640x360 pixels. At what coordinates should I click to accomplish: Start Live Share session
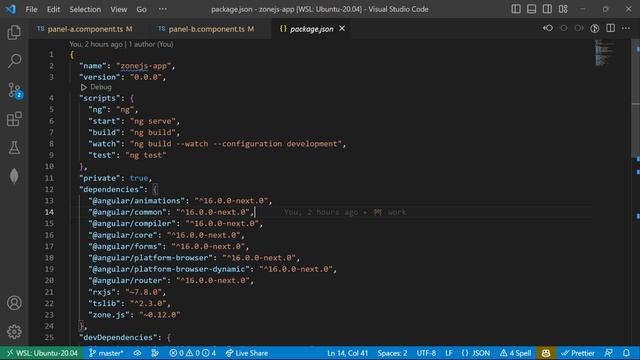click(247, 353)
